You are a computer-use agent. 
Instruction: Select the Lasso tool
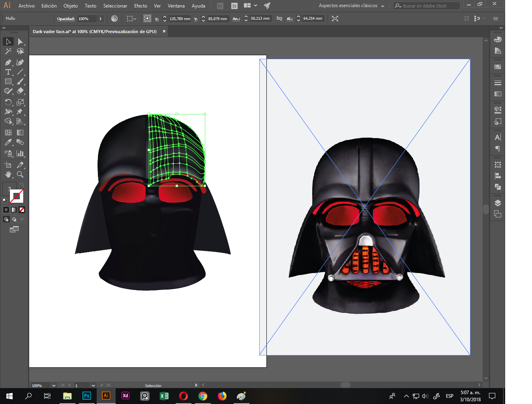[20, 51]
